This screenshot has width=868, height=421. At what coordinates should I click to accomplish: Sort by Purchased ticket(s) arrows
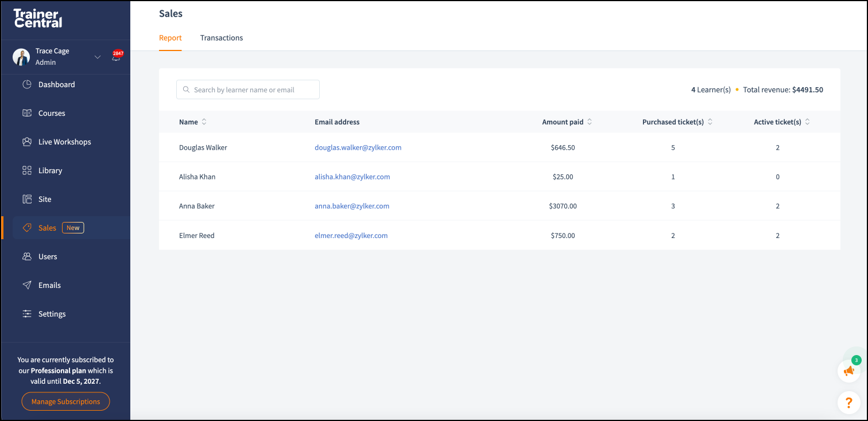point(710,122)
